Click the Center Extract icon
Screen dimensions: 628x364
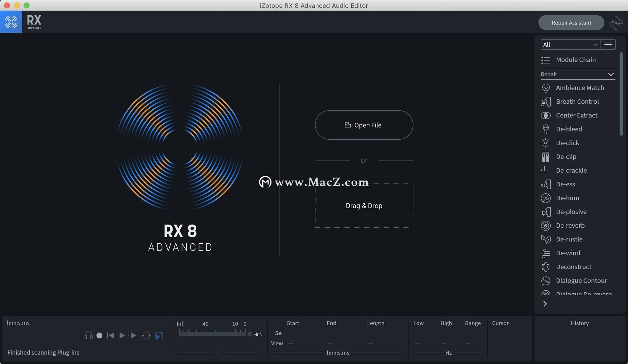click(546, 115)
